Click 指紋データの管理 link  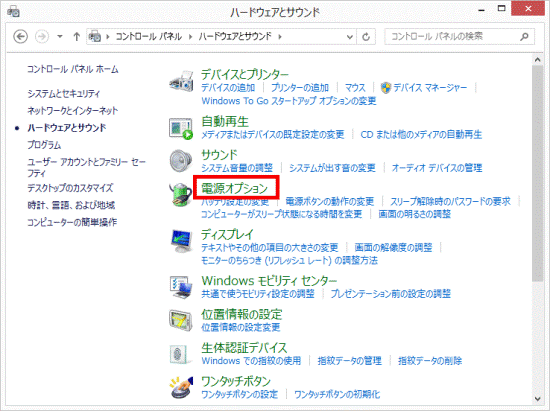[349, 361]
